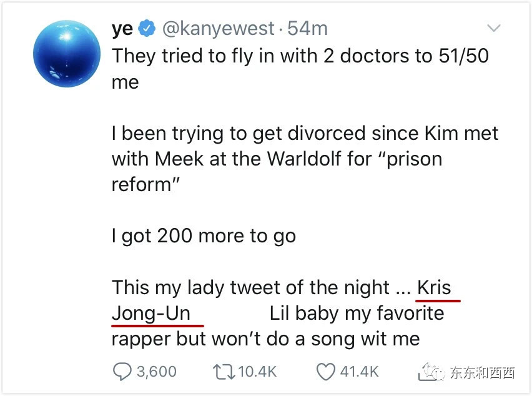Click the "Lil baby my favorite" text
This screenshot has width=532, height=396.
[357, 313]
